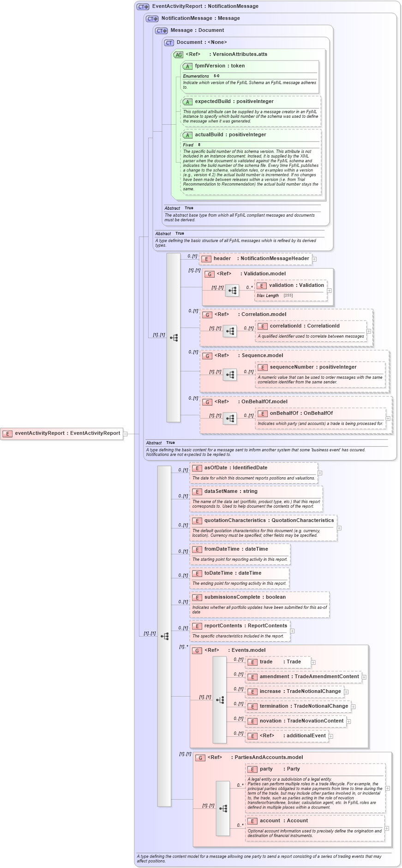The width and height of the screenshot is (402, 868).
Task: Click the Max Length [255] facet row
Action: 291,296
